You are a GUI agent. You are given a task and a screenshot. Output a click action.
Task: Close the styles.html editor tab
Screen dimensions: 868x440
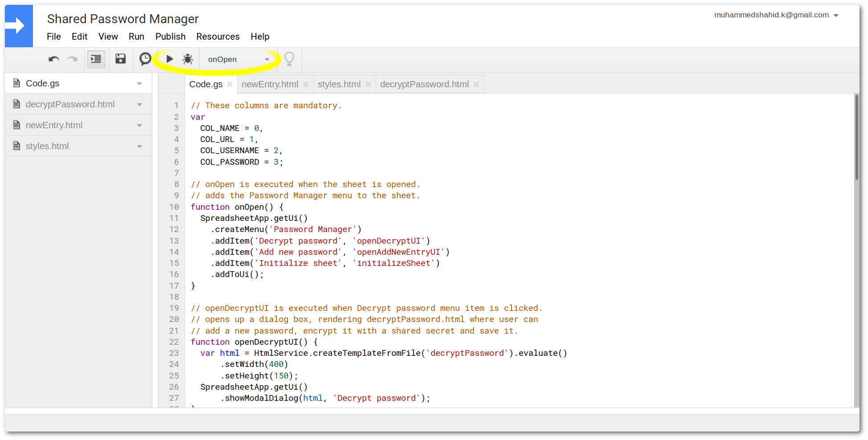tap(368, 85)
